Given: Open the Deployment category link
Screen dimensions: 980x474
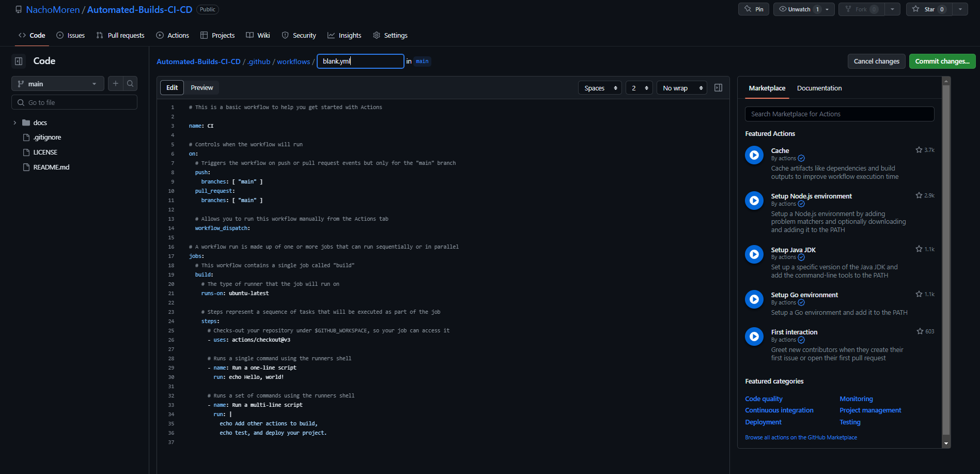Looking at the screenshot, I should (x=763, y=422).
